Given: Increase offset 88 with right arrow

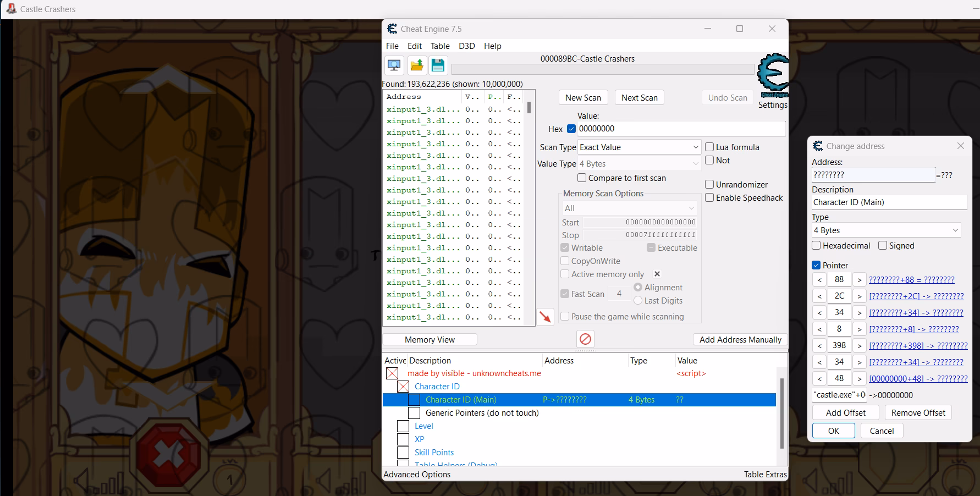Looking at the screenshot, I should (x=859, y=279).
